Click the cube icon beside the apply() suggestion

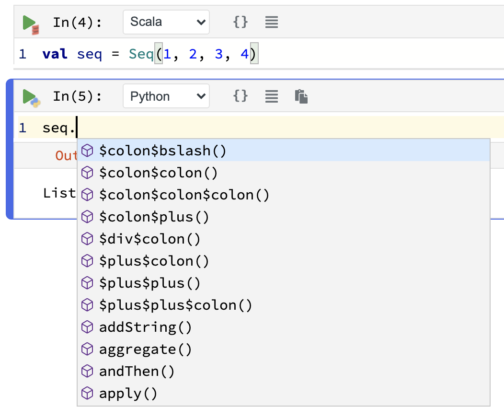pos(87,393)
